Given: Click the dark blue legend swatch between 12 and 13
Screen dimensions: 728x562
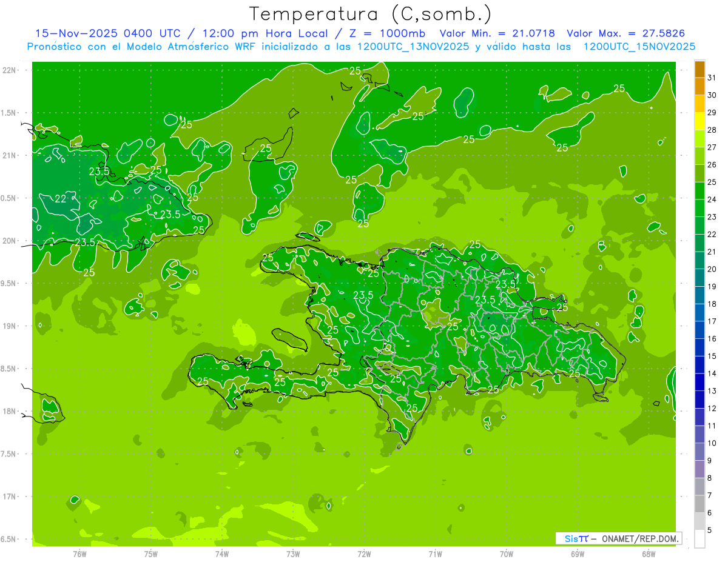Looking at the screenshot, I should click(x=699, y=400).
